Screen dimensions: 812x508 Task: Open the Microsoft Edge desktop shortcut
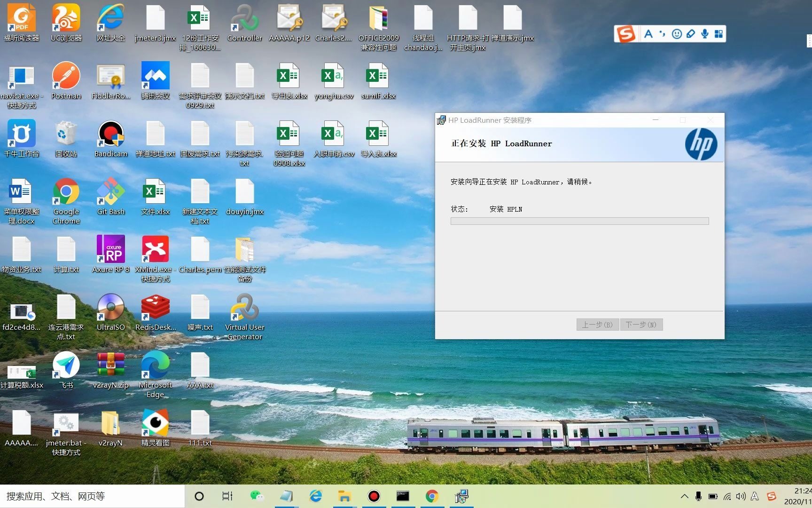(x=155, y=375)
